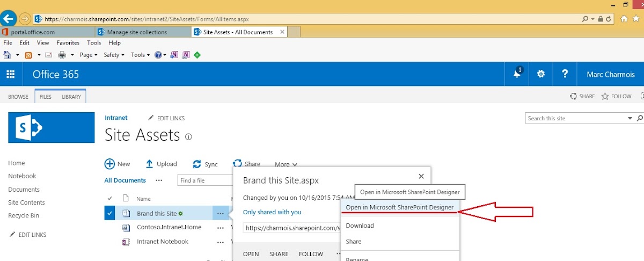Image resolution: width=644 pixels, height=261 pixels.
Task: Open the Favorites menu
Action: point(68,43)
